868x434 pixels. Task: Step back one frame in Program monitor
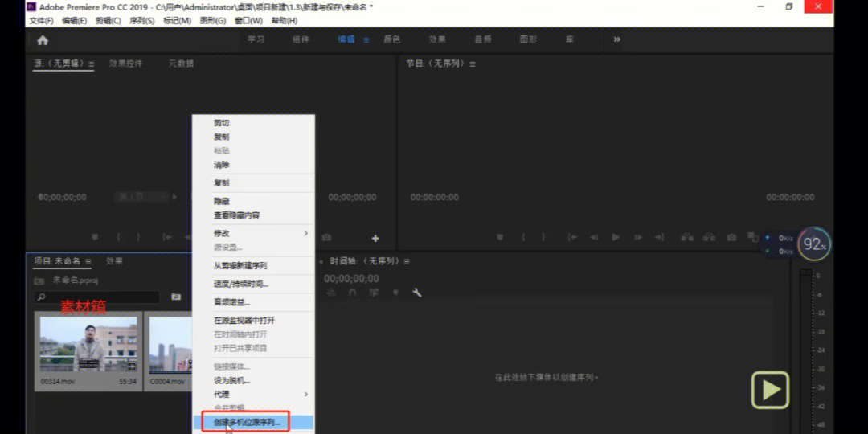594,237
